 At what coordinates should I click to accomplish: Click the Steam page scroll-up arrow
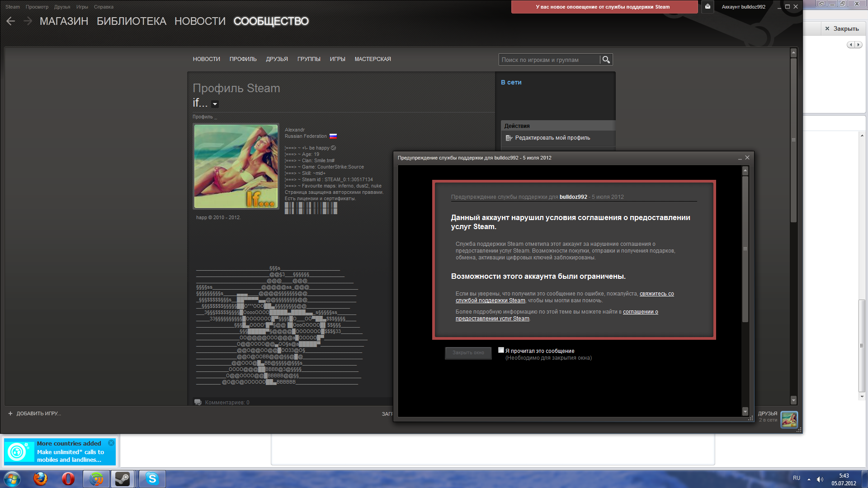pyautogui.click(x=793, y=53)
